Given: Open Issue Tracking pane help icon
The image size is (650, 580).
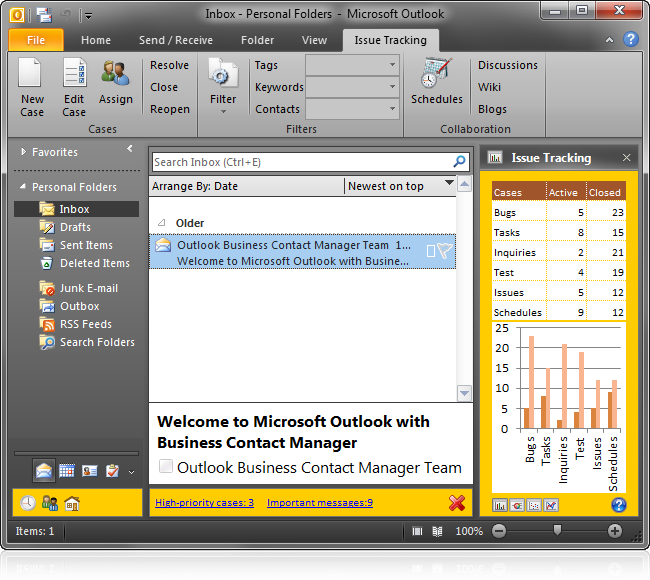Looking at the screenshot, I should [x=618, y=505].
